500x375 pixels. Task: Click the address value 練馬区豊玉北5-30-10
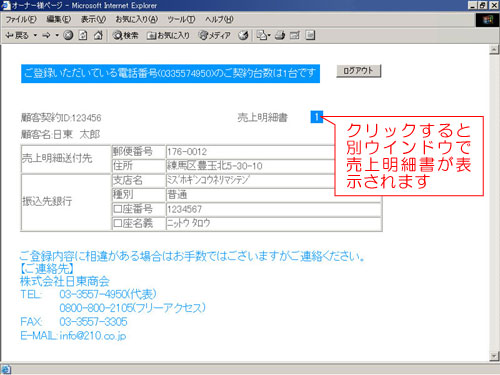coord(215,166)
